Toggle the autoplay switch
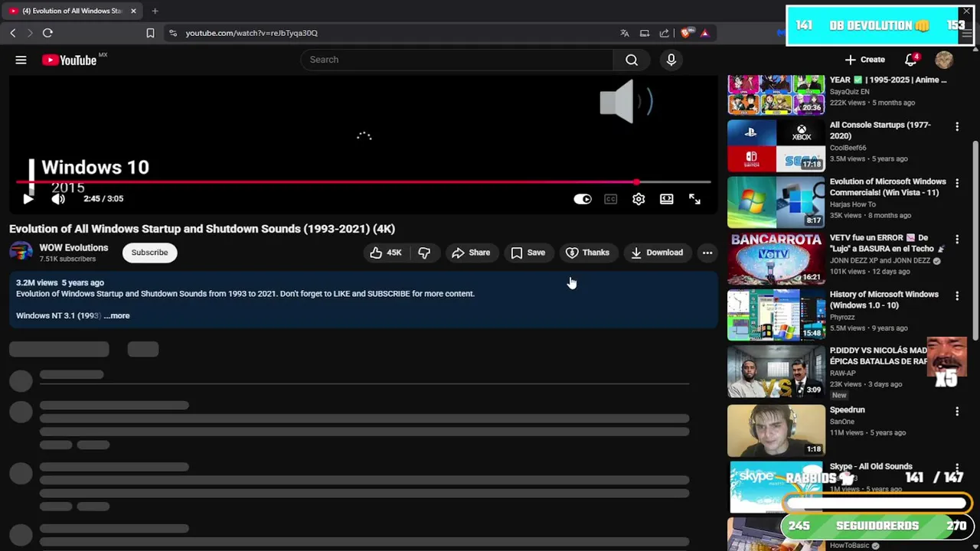This screenshot has width=980, height=551. [583, 199]
